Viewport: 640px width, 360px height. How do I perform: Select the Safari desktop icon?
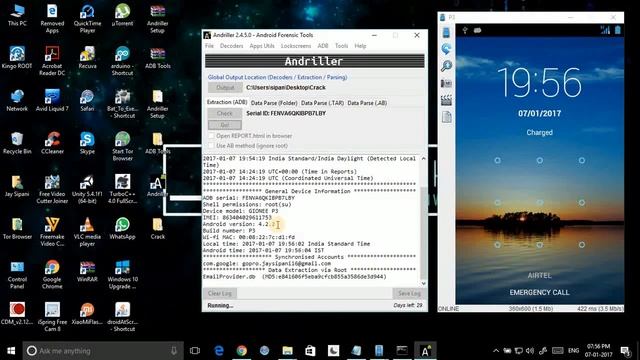pyautogui.click(x=87, y=100)
